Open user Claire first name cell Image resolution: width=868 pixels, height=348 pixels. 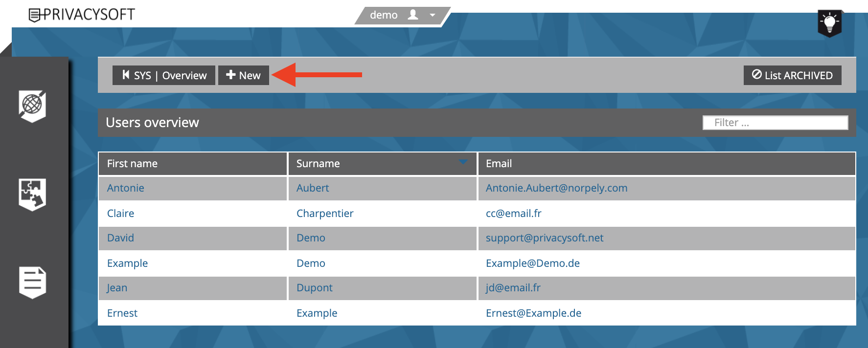[x=192, y=214]
